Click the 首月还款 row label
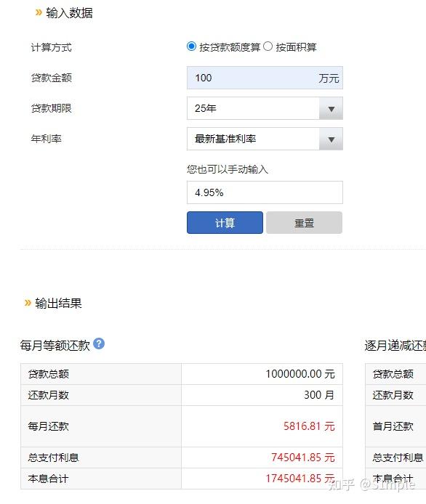Screen dimensions: 426x504 pyautogui.click(x=393, y=426)
